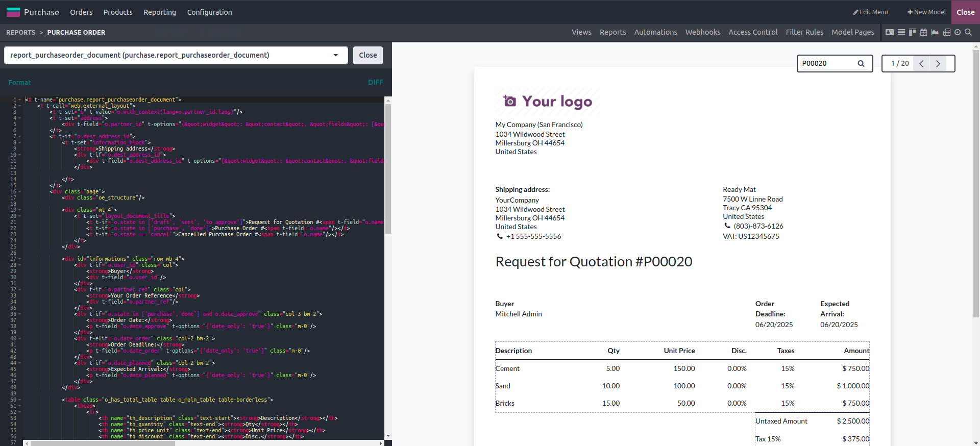
Task: Select the Pivot view icon
Action: tap(947, 32)
